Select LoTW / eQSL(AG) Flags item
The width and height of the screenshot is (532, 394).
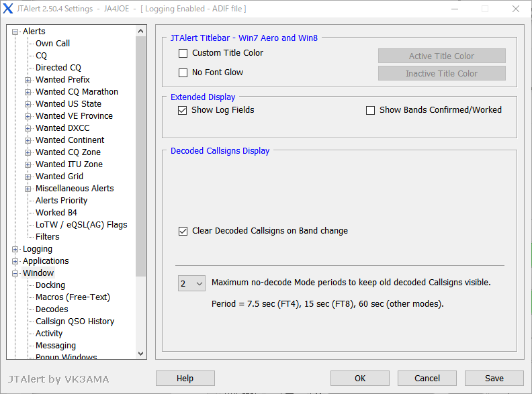pyautogui.click(x=81, y=225)
